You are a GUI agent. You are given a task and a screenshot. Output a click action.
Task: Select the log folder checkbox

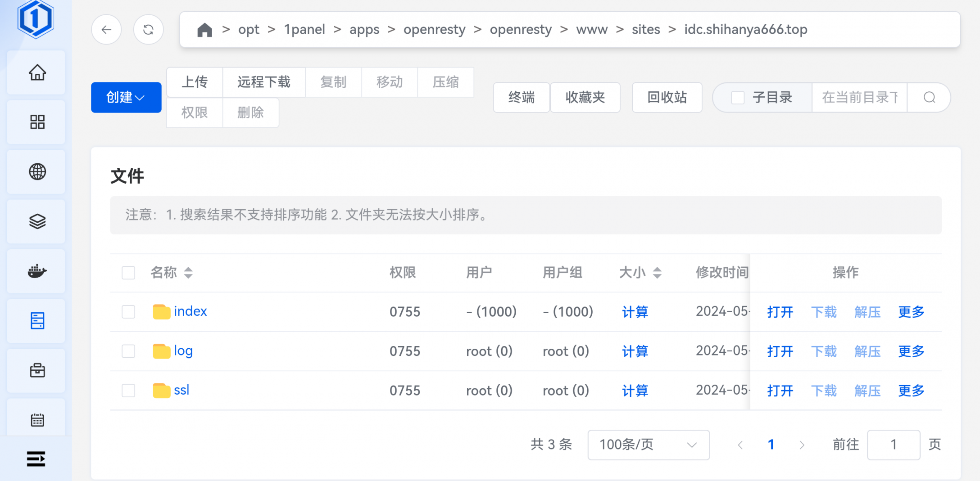pyautogui.click(x=128, y=351)
